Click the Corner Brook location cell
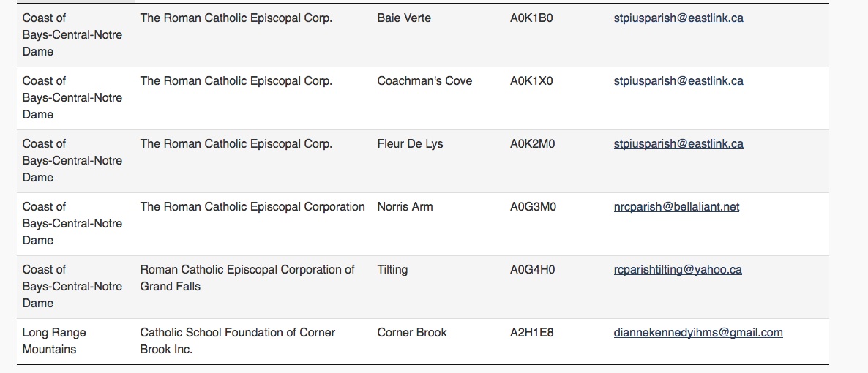 411,333
